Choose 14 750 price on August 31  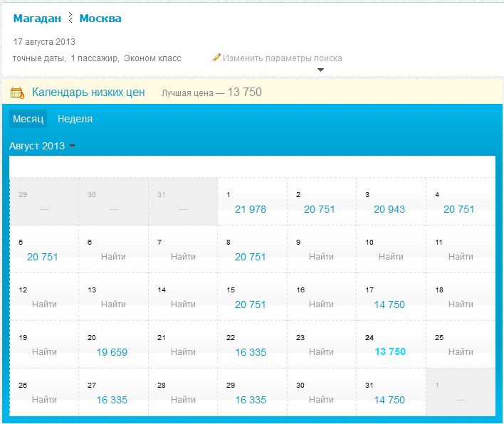pos(389,400)
